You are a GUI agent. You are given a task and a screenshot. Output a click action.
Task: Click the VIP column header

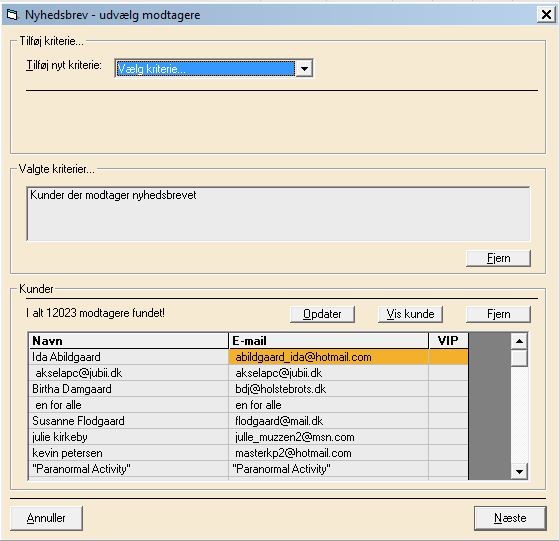pos(448,341)
